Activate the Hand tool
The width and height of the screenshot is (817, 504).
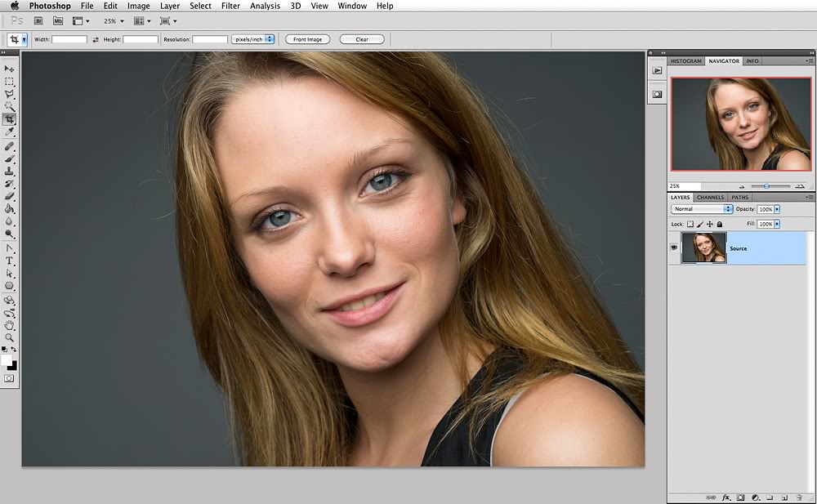[10, 325]
